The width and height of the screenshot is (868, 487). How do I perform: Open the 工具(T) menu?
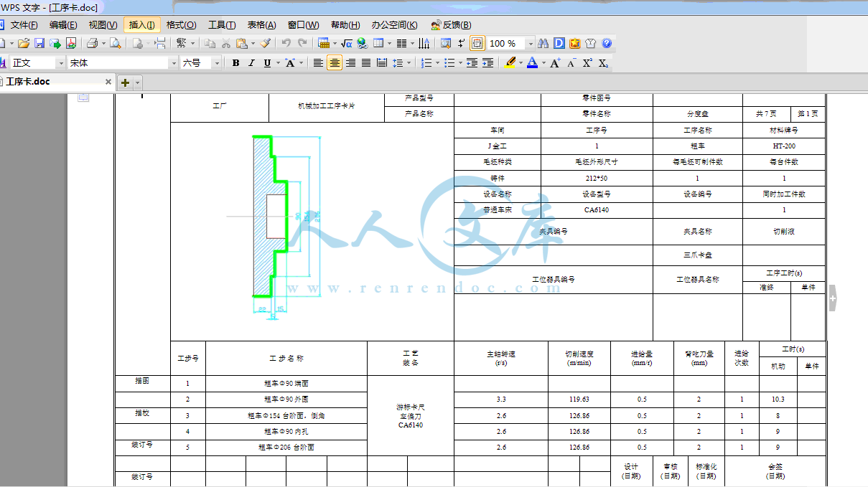point(221,25)
